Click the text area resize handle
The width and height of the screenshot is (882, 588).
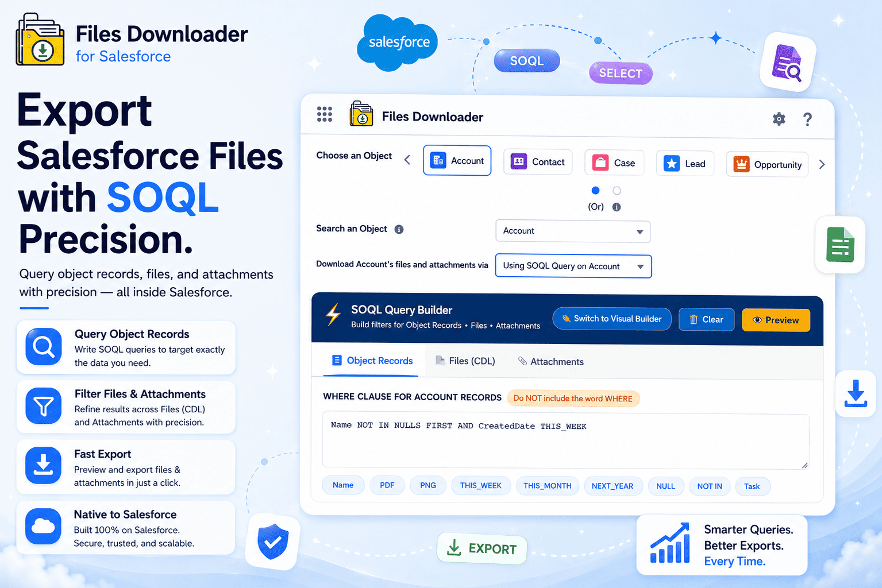[x=804, y=465]
